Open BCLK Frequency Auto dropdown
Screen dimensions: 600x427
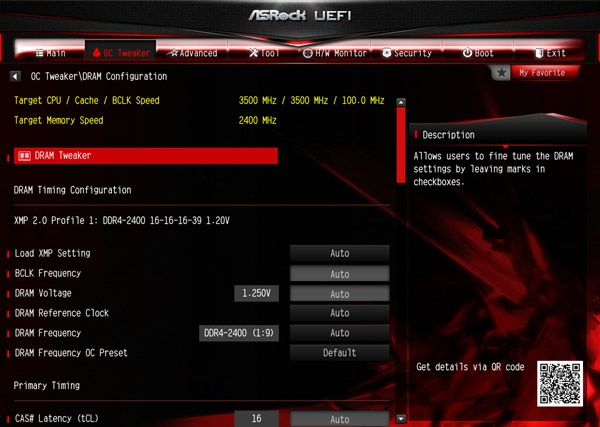(339, 274)
